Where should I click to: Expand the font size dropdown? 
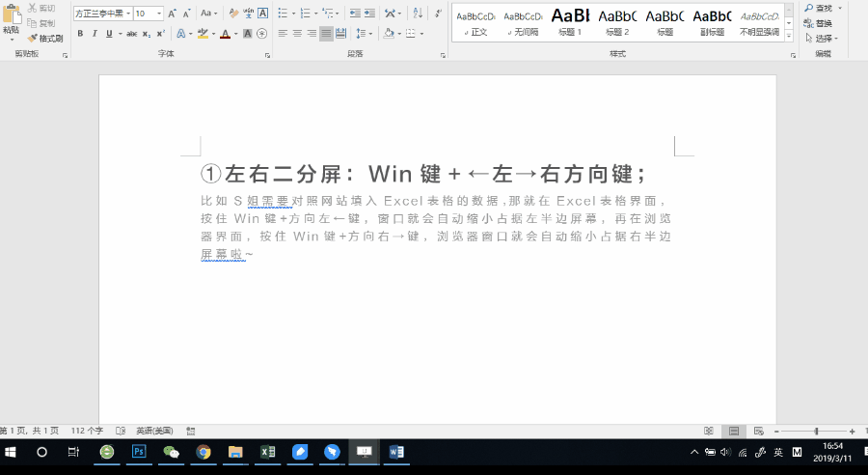tap(159, 14)
